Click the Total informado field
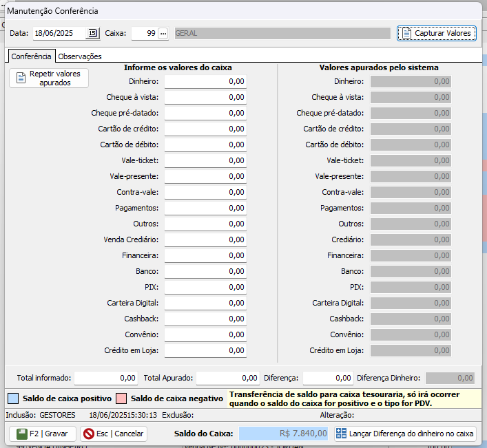 point(105,378)
